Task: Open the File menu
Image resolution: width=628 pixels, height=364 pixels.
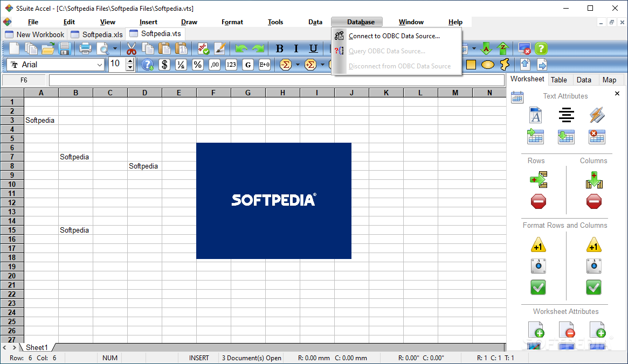Action: [x=33, y=22]
